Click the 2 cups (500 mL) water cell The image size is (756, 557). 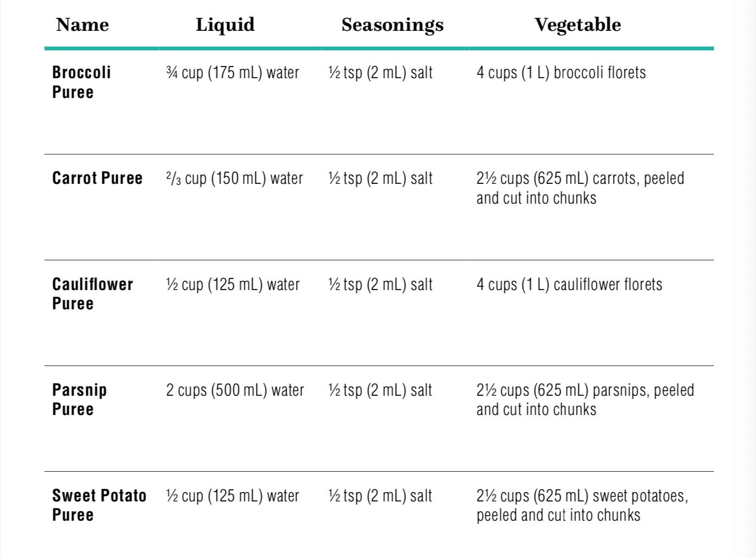(x=235, y=390)
